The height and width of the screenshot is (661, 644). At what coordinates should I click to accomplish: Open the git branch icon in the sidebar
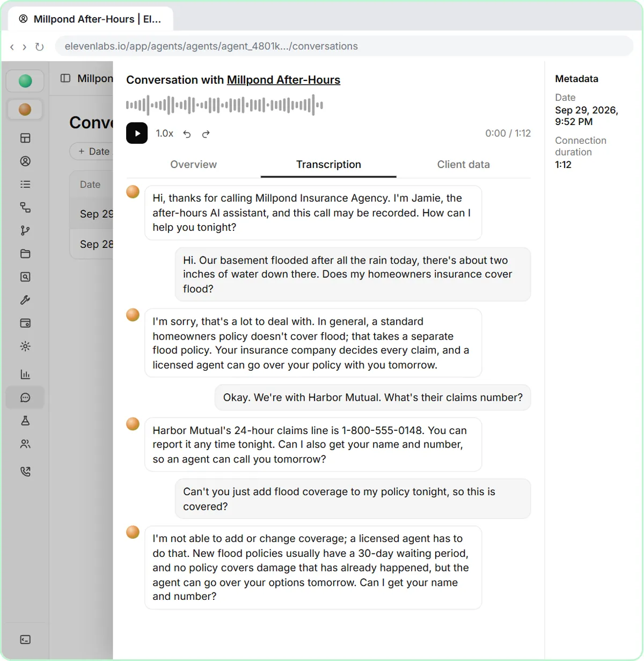(x=25, y=230)
